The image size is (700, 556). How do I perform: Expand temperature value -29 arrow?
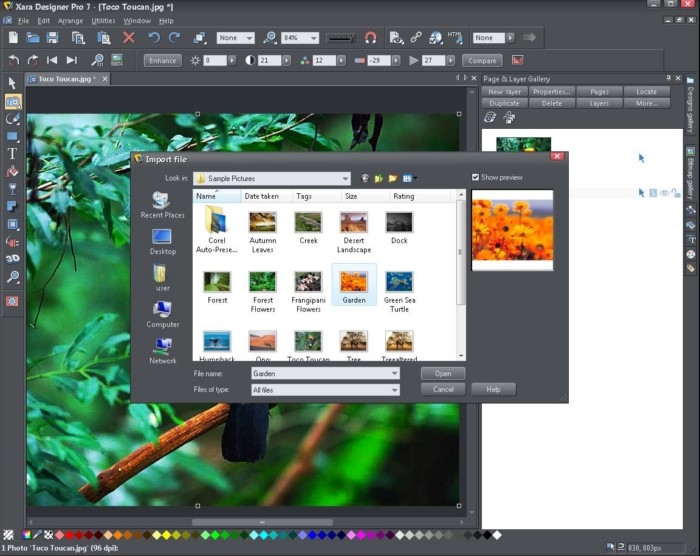[396, 60]
